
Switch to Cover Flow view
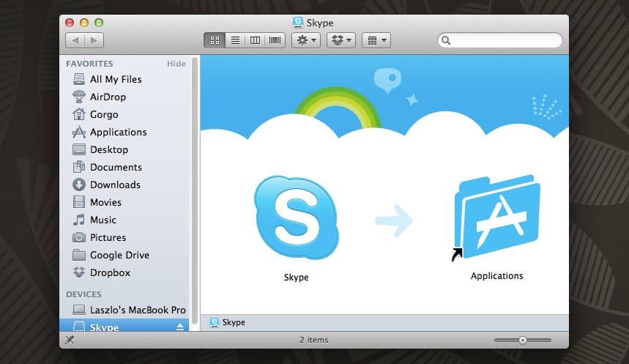[x=275, y=40]
